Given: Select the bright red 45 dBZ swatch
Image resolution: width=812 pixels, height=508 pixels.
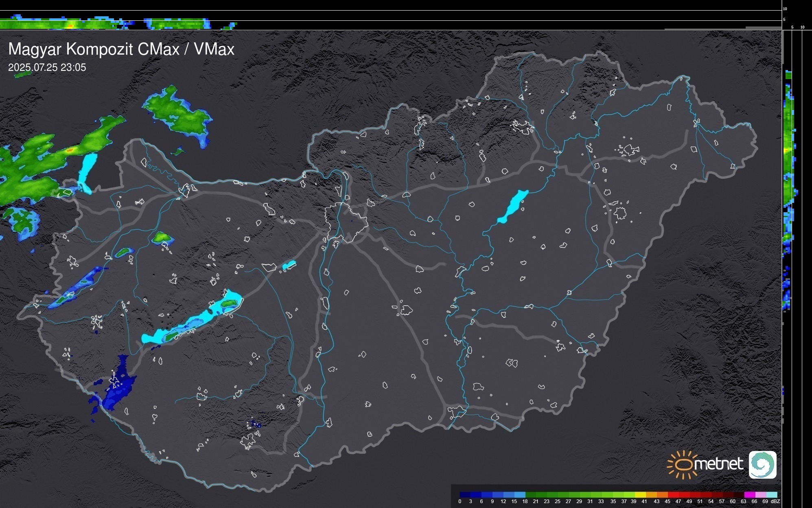Looking at the screenshot, I should click(673, 495).
